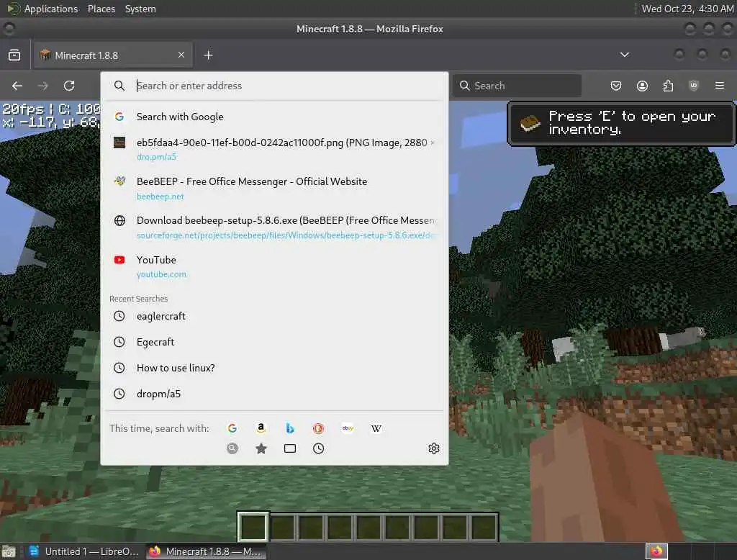The width and height of the screenshot is (737, 560).
Task: Click the youtube.com link text
Action: point(161,274)
